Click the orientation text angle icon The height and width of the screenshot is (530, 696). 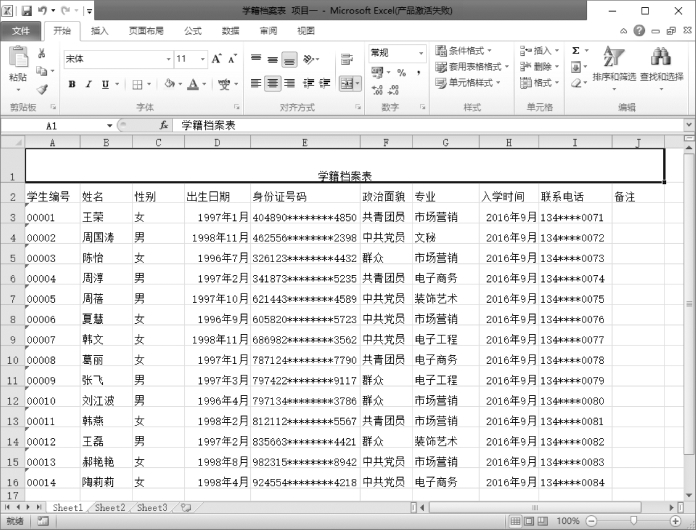pyautogui.click(x=308, y=59)
